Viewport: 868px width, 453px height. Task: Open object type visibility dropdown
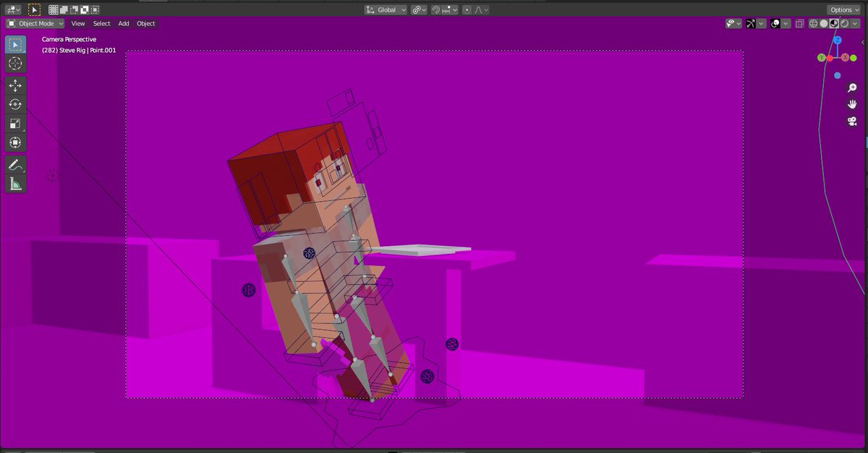point(733,23)
